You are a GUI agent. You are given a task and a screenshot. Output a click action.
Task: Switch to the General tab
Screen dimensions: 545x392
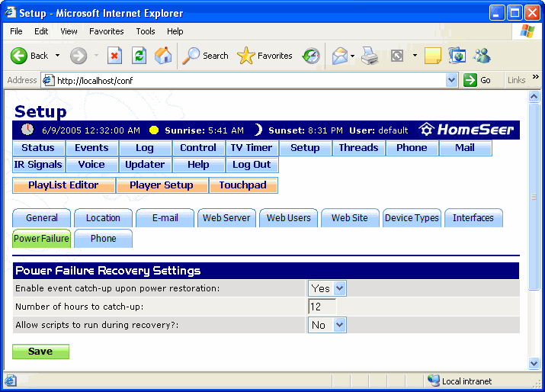42,218
